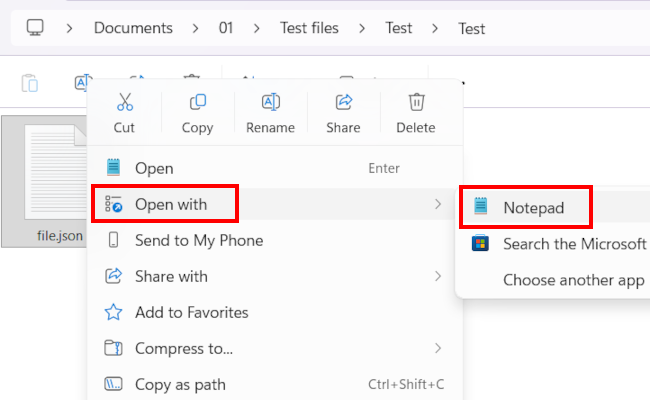Expand chevron after This PC icon

(x=69, y=29)
